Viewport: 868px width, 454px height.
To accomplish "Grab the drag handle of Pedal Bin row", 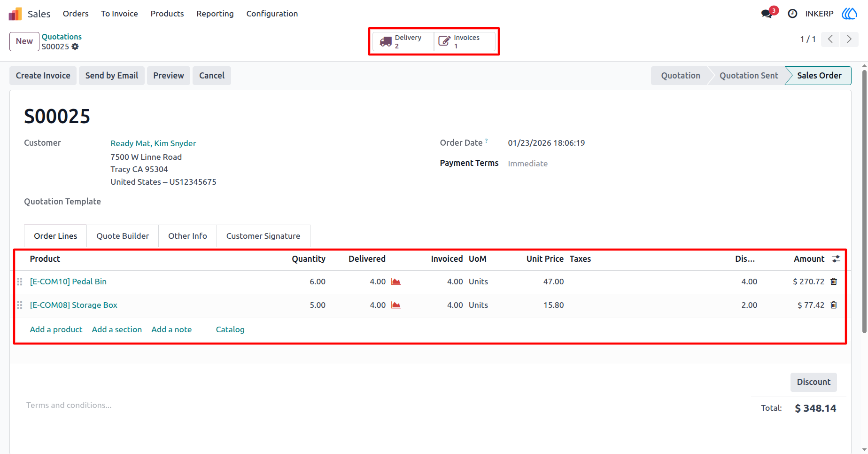I will pyautogui.click(x=20, y=282).
